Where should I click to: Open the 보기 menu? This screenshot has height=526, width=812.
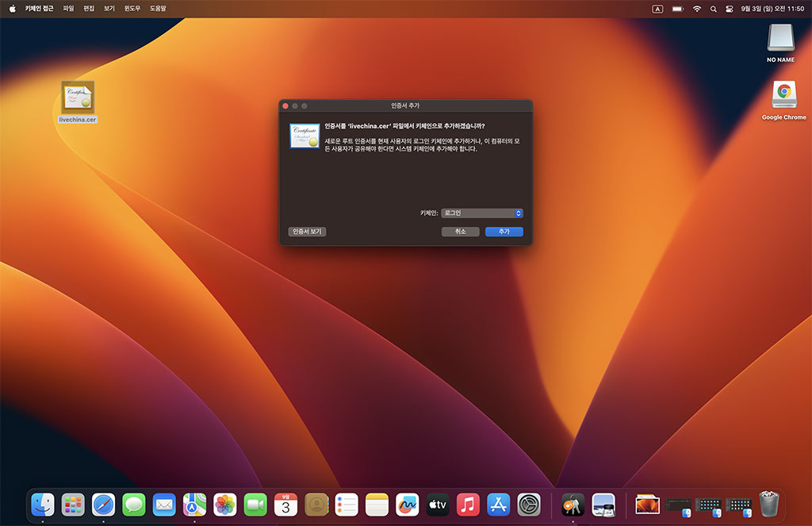pyautogui.click(x=109, y=8)
